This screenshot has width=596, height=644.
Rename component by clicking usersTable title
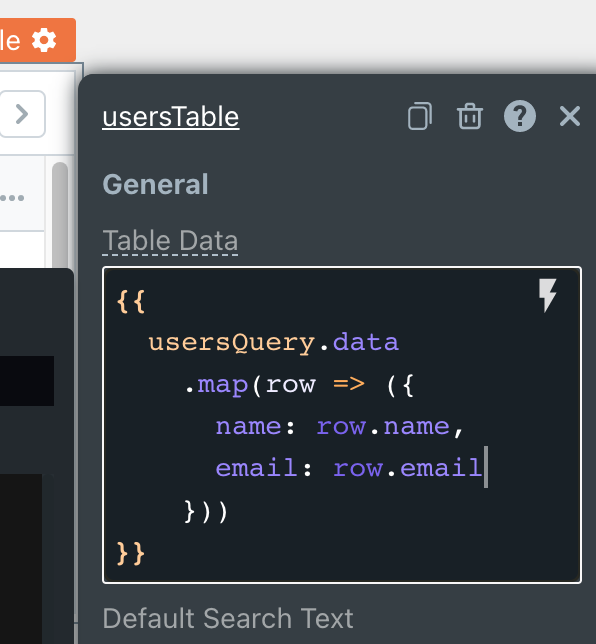pyautogui.click(x=171, y=117)
